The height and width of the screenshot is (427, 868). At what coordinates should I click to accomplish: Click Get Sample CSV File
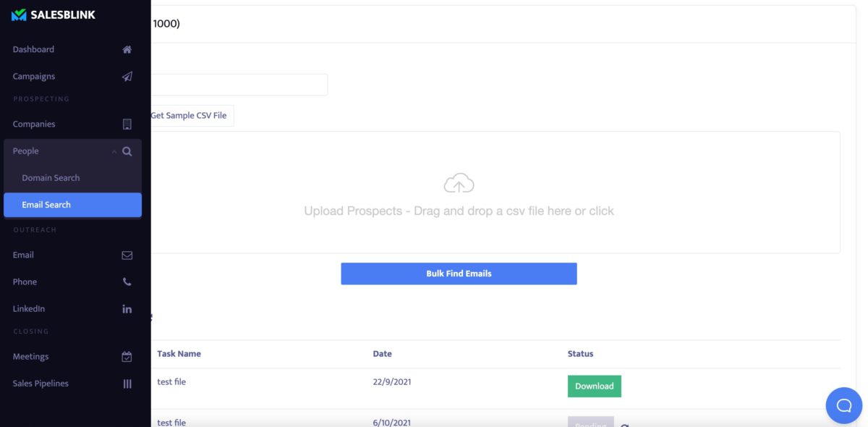(190, 115)
